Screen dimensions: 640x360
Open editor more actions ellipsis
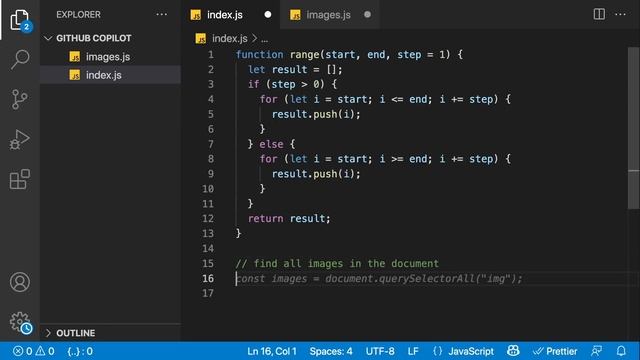pyautogui.click(x=620, y=14)
